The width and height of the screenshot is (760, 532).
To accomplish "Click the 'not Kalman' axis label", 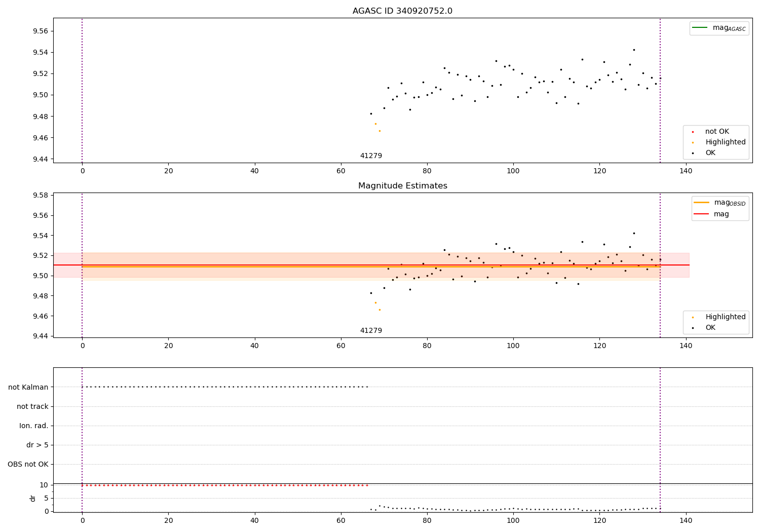I will 28,388.
